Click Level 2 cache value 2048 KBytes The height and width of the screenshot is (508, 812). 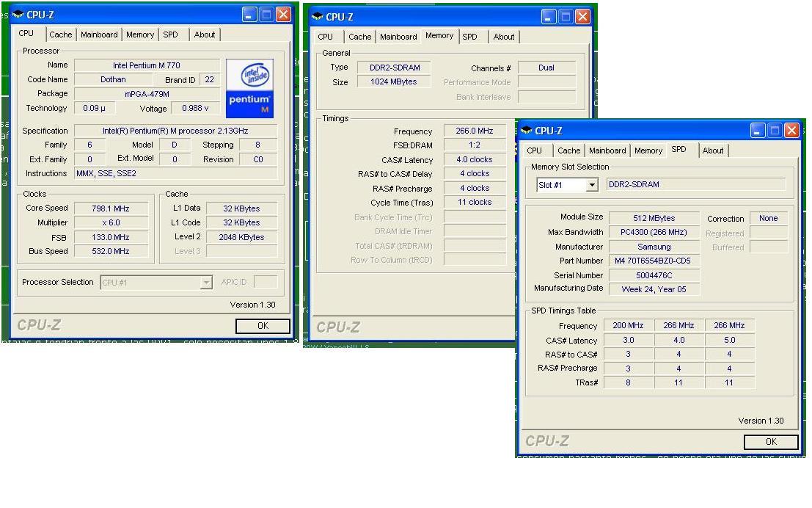pyautogui.click(x=241, y=237)
